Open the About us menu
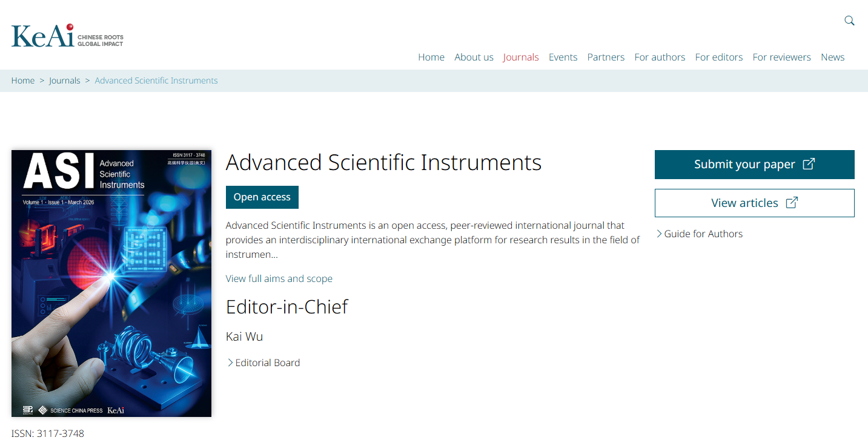 (474, 57)
